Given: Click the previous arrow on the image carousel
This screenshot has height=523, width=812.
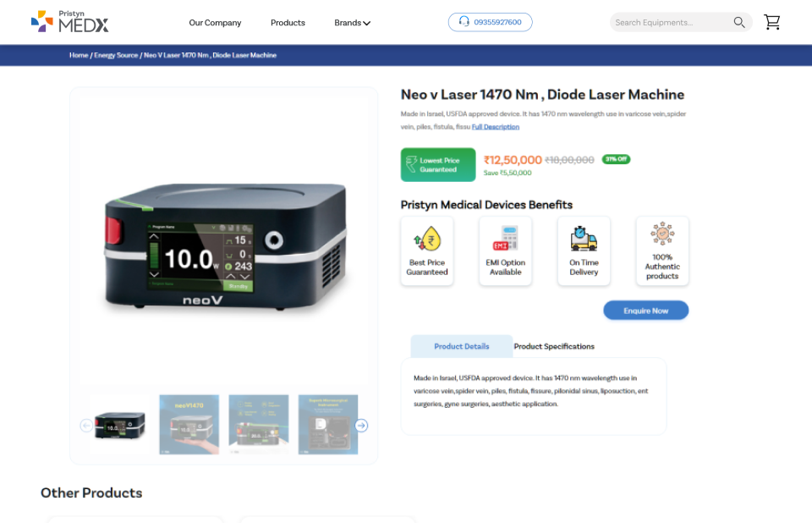Looking at the screenshot, I should pyautogui.click(x=86, y=426).
